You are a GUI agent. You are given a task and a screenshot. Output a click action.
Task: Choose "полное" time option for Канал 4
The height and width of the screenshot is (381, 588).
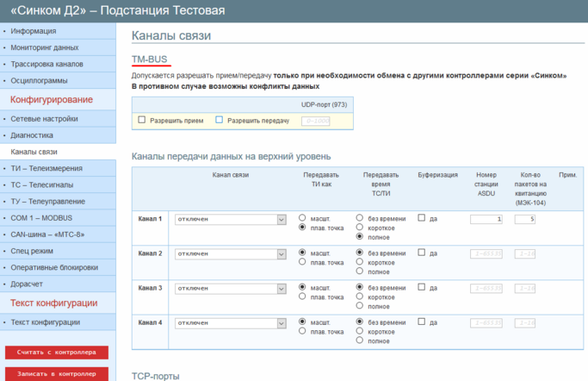(x=360, y=340)
